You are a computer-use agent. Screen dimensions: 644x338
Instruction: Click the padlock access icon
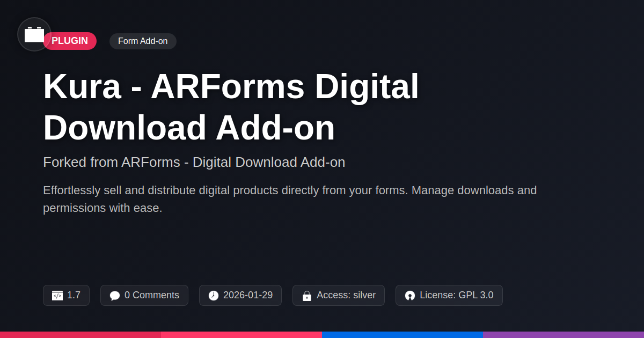pos(307,296)
